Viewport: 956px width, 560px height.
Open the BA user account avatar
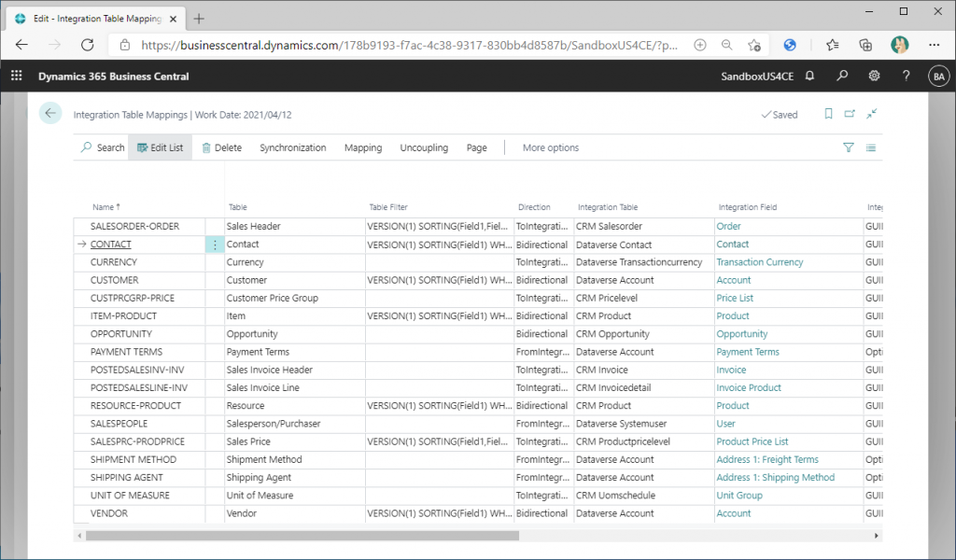[938, 77]
